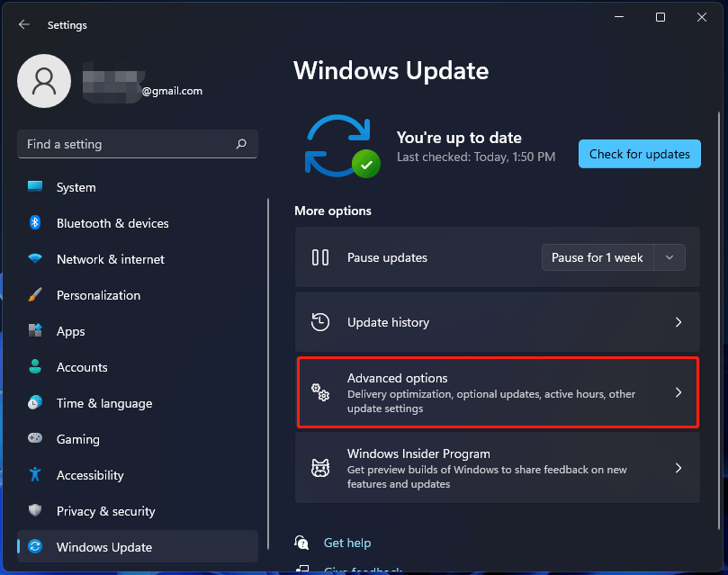
Task: Click the Advanced options gears icon
Action: (x=320, y=392)
